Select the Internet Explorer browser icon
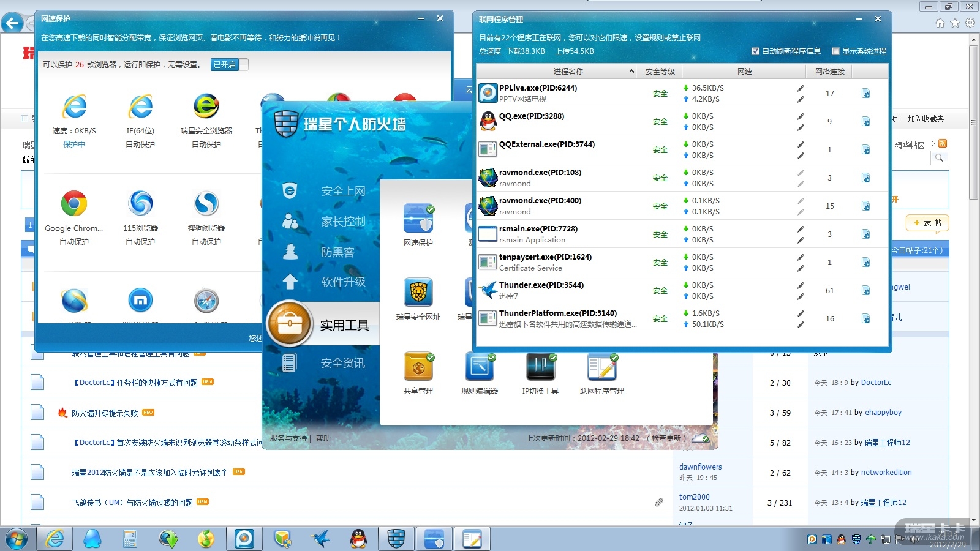980x551 pixels. pyautogui.click(x=74, y=107)
